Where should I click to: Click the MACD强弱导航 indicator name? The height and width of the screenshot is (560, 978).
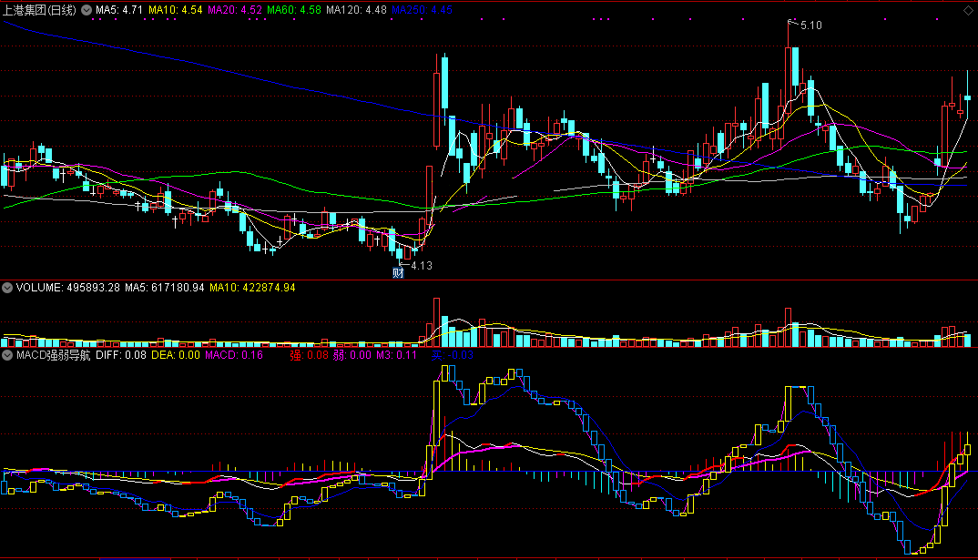click(53, 355)
